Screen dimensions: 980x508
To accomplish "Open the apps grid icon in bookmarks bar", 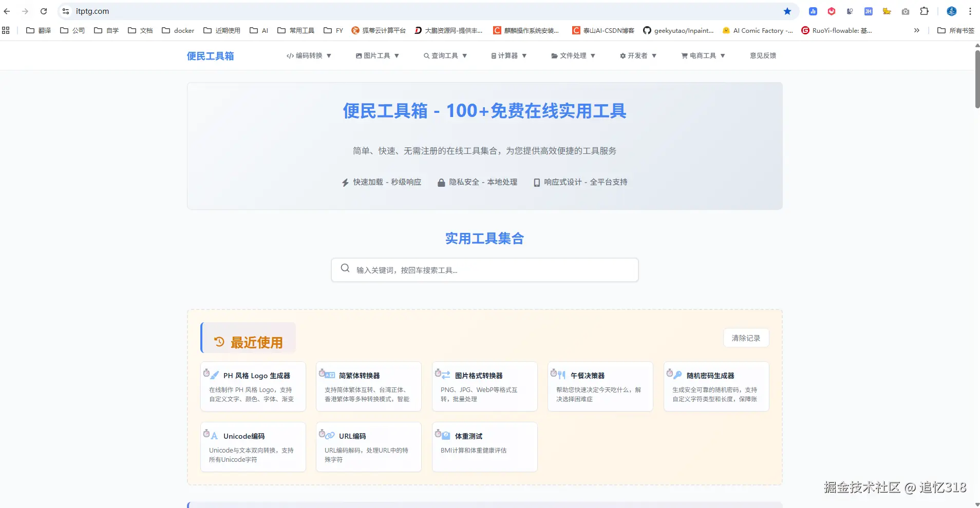I will click(x=6, y=30).
